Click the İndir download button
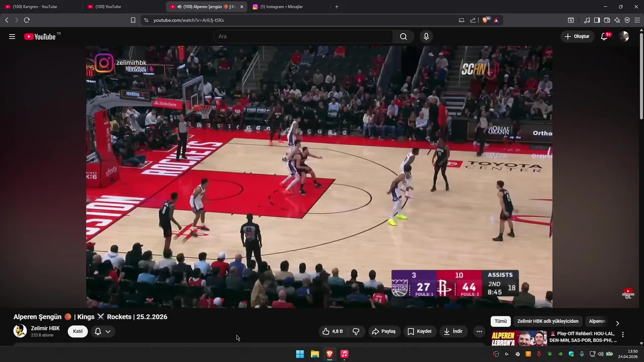The width and height of the screenshot is (644, 362). coord(453,331)
